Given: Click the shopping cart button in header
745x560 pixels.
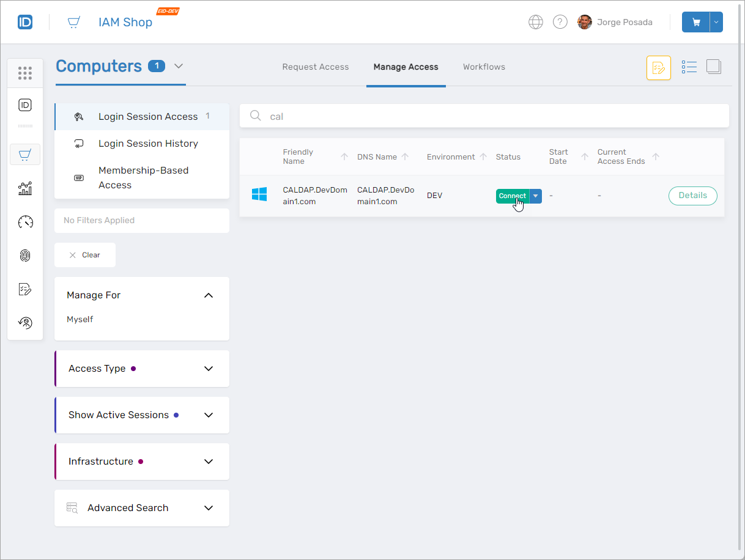Looking at the screenshot, I should 696,22.
